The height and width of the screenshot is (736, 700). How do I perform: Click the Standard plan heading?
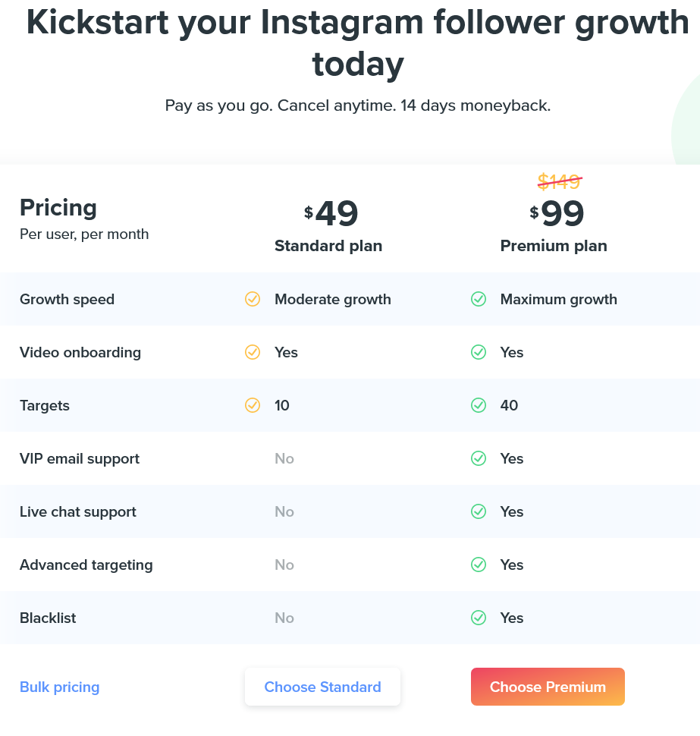tap(328, 246)
